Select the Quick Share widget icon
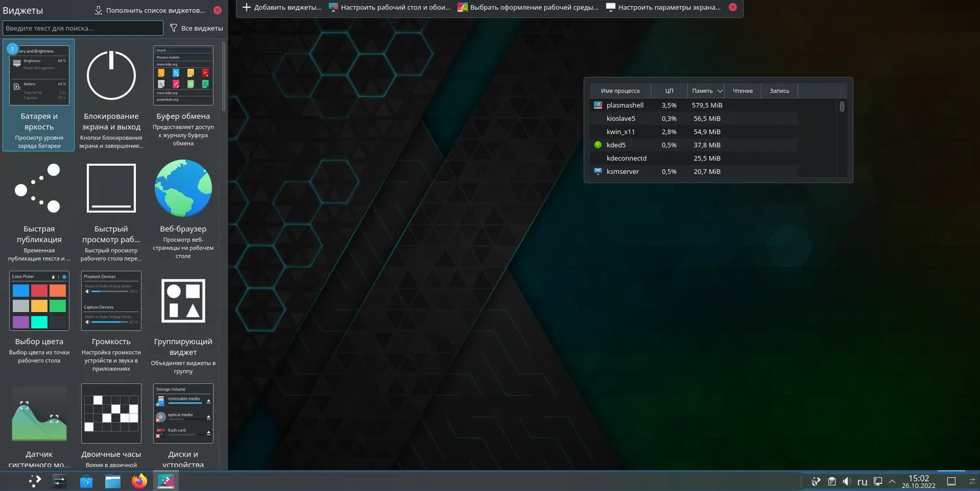 coord(39,188)
